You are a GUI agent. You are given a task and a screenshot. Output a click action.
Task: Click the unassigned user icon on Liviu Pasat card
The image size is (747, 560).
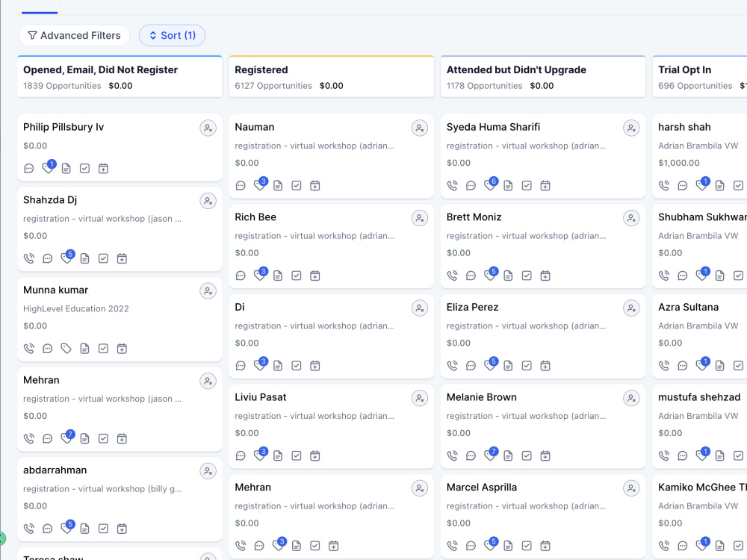tap(420, 398)
